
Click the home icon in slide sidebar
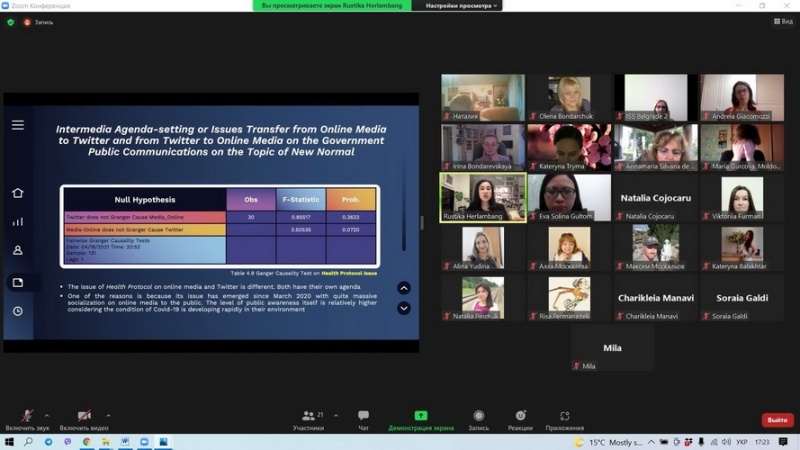[18, 193]
